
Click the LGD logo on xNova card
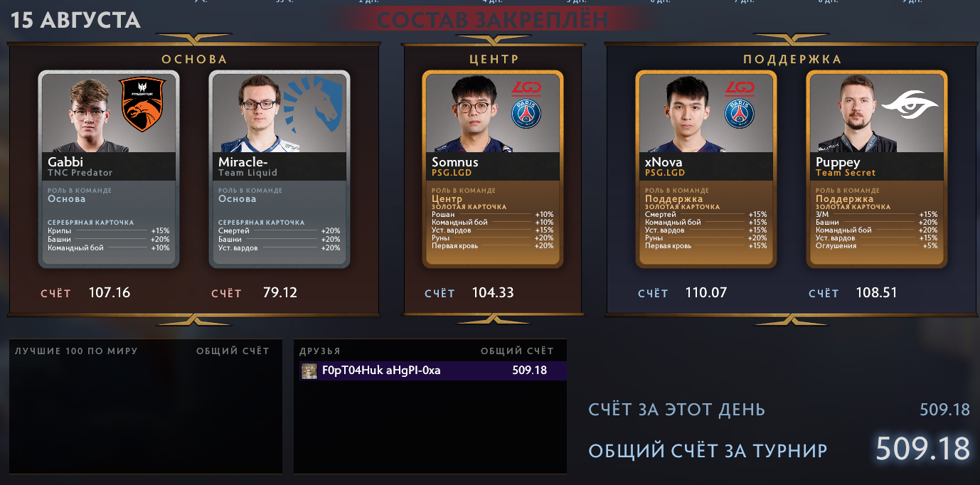740,88
